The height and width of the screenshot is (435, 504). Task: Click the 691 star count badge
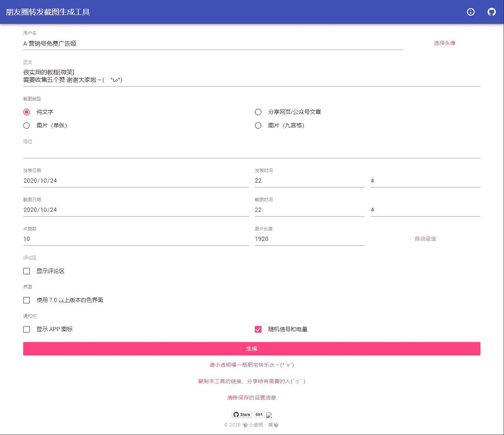[x=259, y=414]
